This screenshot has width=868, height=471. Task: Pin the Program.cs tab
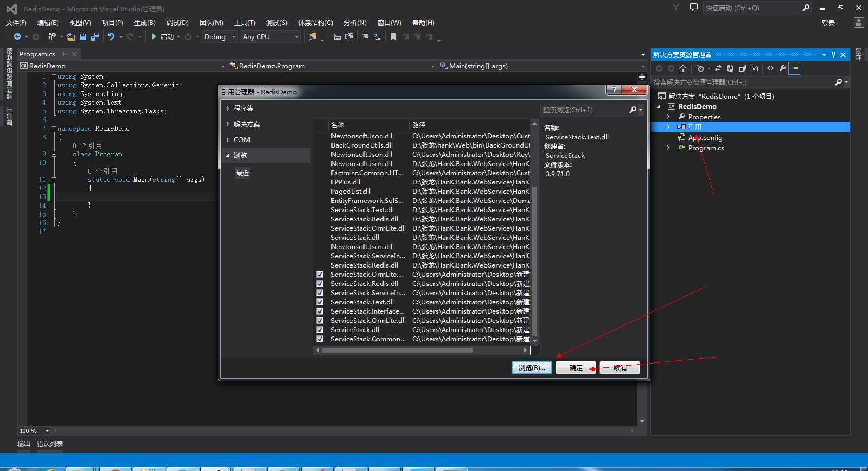[64, 54]
